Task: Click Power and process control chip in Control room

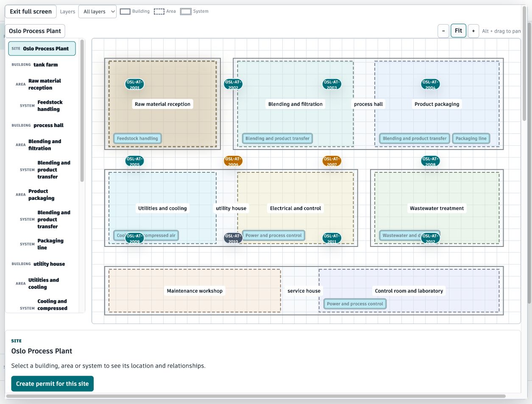Action: pyautogui.click(x=355, y=304)
